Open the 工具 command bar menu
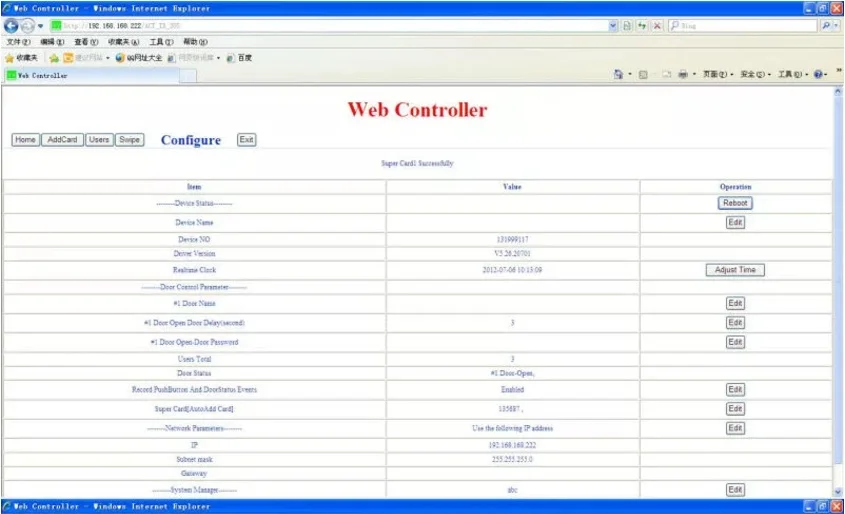The image size is (845, 514). click(x=793, y=74)
